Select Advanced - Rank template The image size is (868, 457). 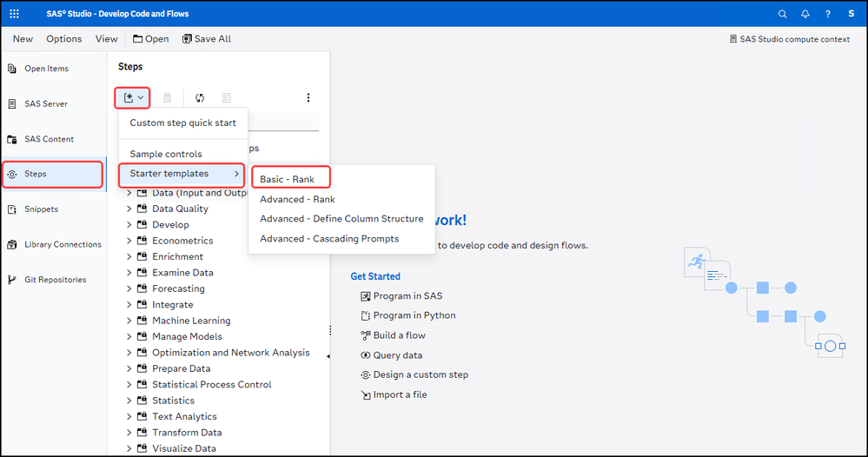[297, 199]
